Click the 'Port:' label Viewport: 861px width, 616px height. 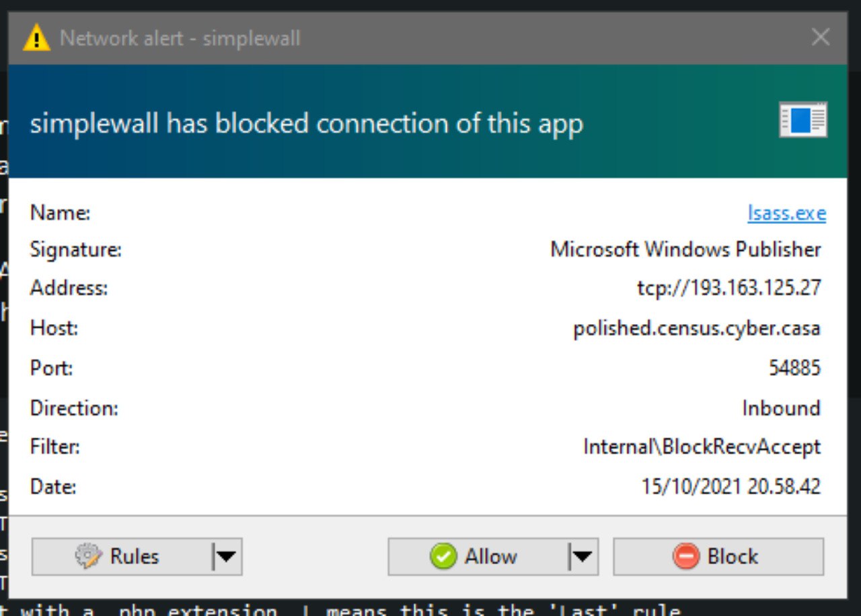coord(52,369)
